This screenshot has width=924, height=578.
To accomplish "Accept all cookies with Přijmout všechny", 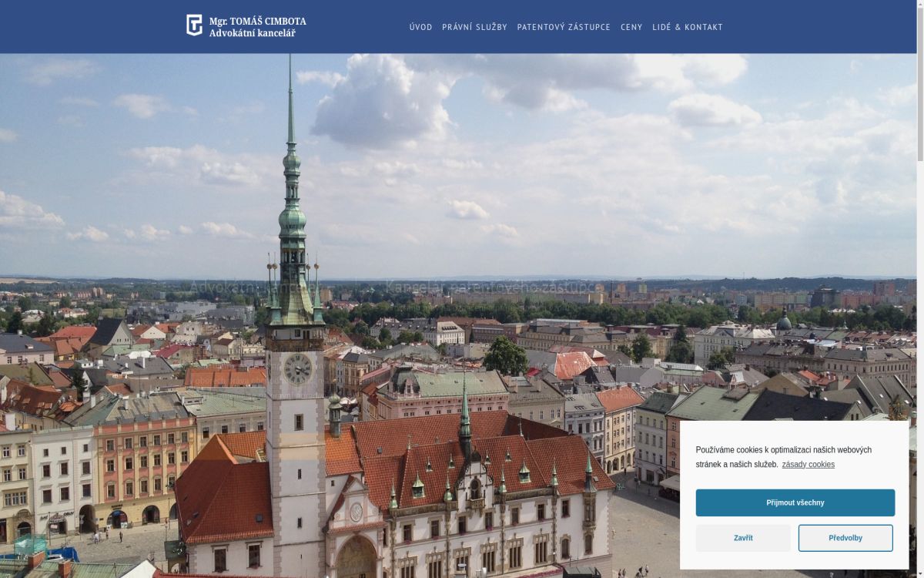I will tap(795, 502).
